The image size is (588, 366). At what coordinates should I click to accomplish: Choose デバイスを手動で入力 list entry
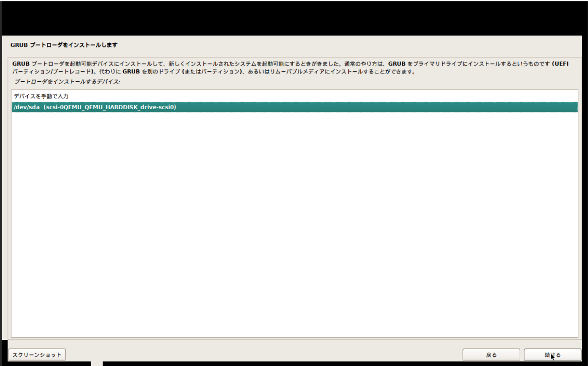(x=294, y=96)
